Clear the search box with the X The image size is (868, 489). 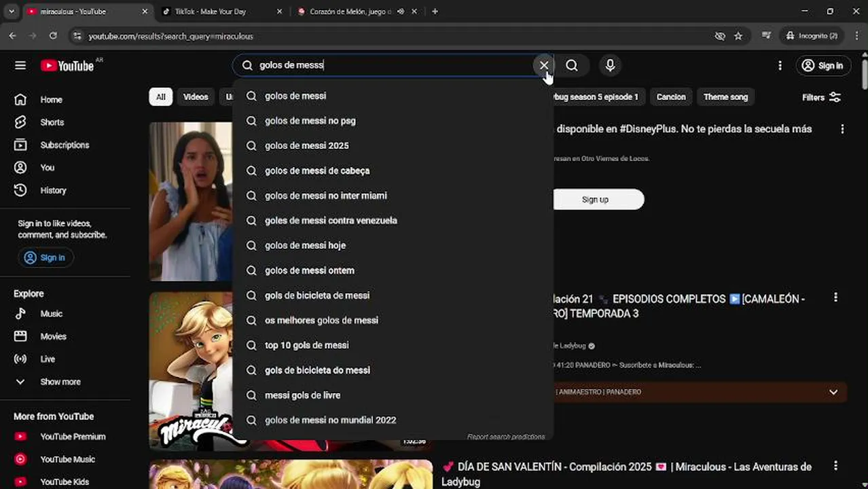(x=544, y=65)
